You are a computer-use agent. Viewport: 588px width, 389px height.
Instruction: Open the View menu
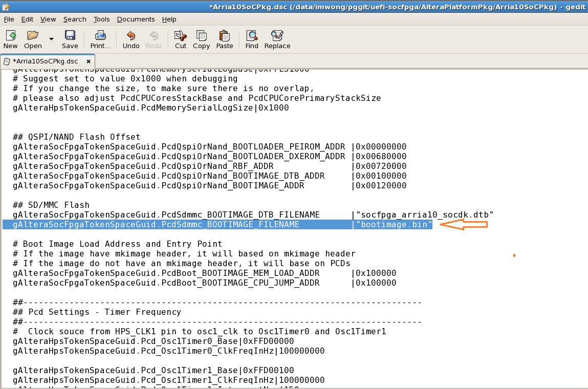(x=48, y=19)
